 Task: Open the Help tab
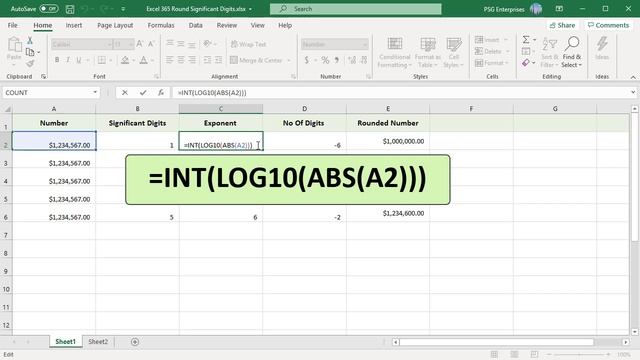tap(285, 25)
